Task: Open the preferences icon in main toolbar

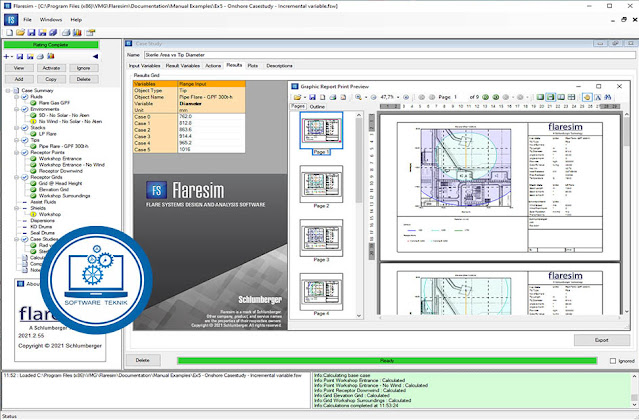Action: [x=90, y=32]
